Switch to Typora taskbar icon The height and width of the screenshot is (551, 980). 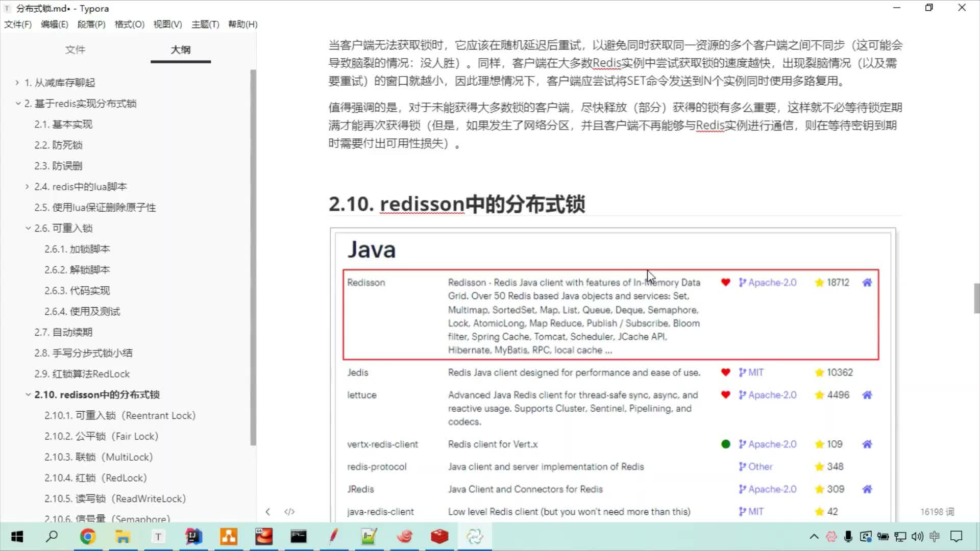pyautogui.click(x=158, y=537)
